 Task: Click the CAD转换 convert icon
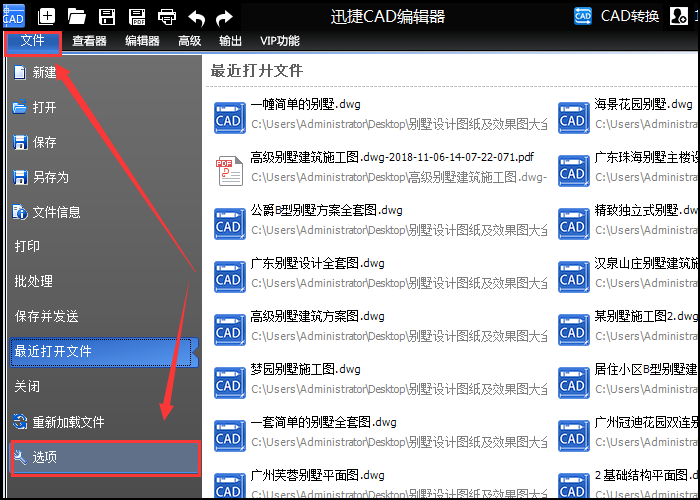pyautogui.click(x=583, y=16)
